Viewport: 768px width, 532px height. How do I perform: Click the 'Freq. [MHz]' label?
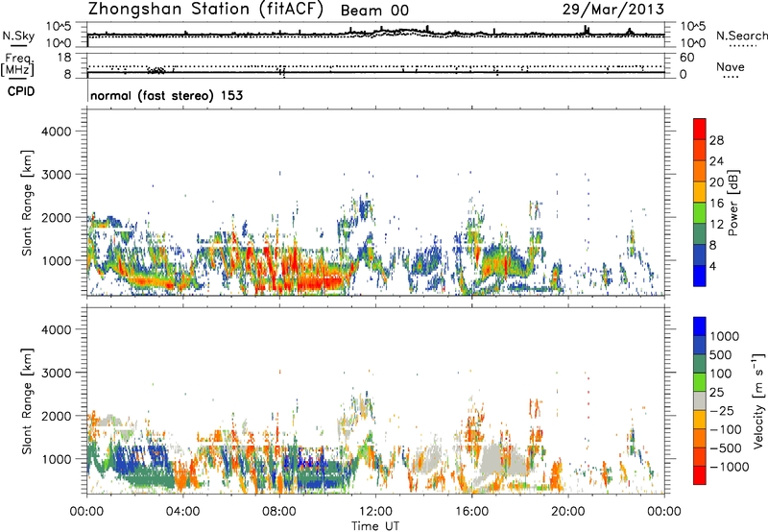[x=17, y=64]
